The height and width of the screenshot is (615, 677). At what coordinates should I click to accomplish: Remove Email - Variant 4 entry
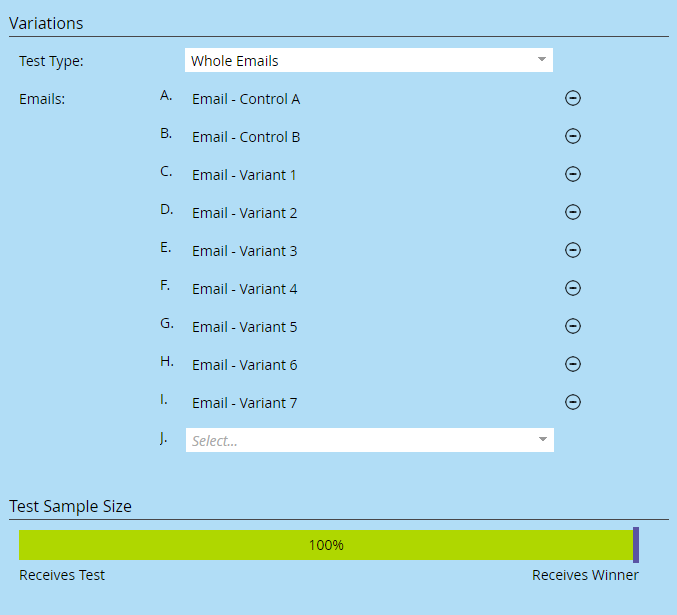pyautogui.click(x=573, y=288)
